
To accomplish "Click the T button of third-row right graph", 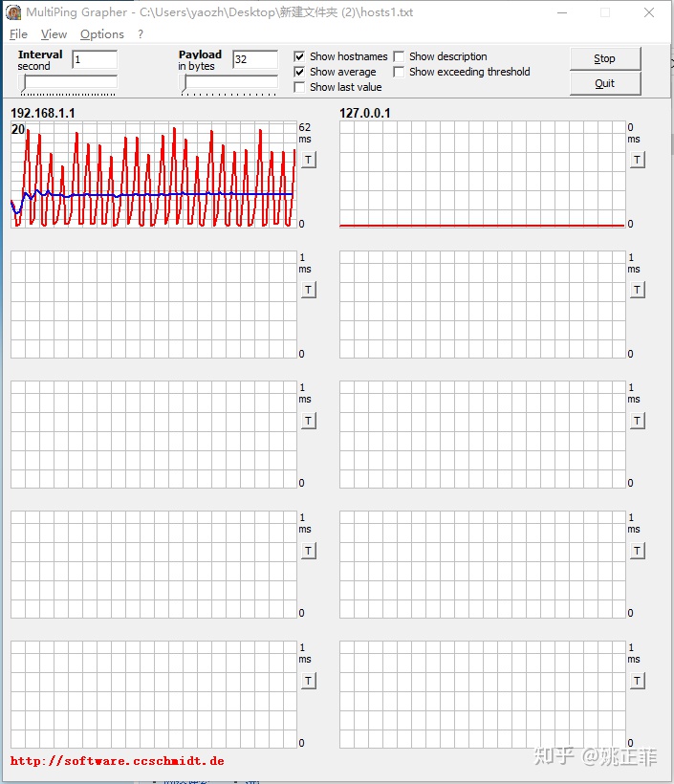I will 637,421.
